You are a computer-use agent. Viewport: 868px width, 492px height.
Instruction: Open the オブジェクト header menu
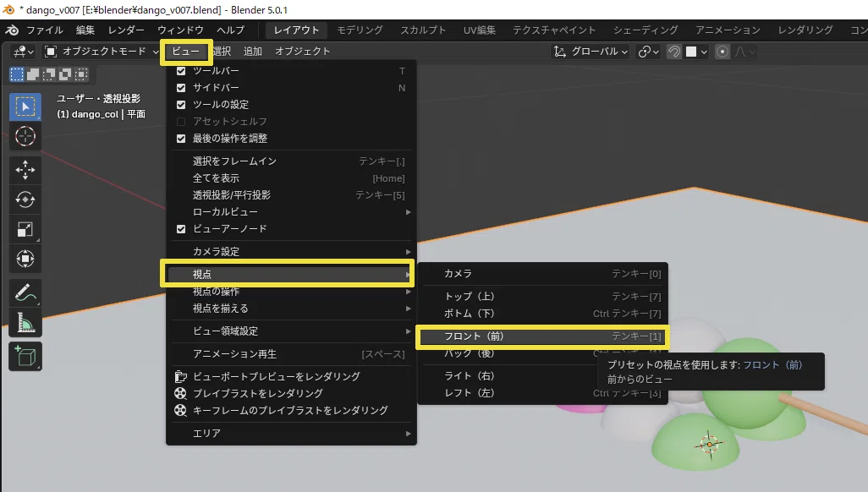(302, 52)
